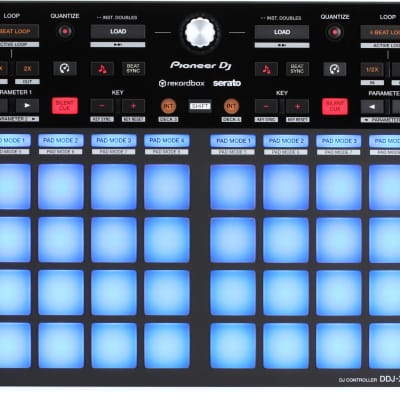Select left deck PAD MODE 3
The height and width of the screenshot is (400, 400).
click(x=114, y=140)
